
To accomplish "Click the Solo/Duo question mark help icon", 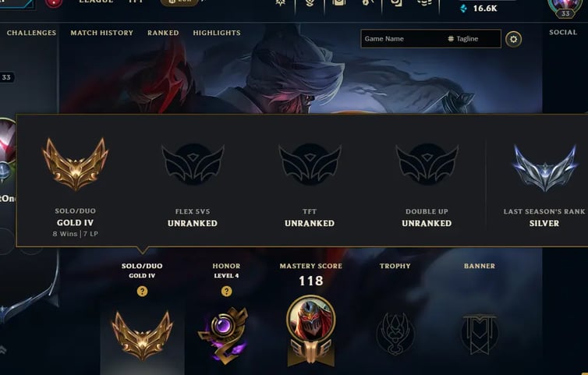I will click(x=142, y=292).
